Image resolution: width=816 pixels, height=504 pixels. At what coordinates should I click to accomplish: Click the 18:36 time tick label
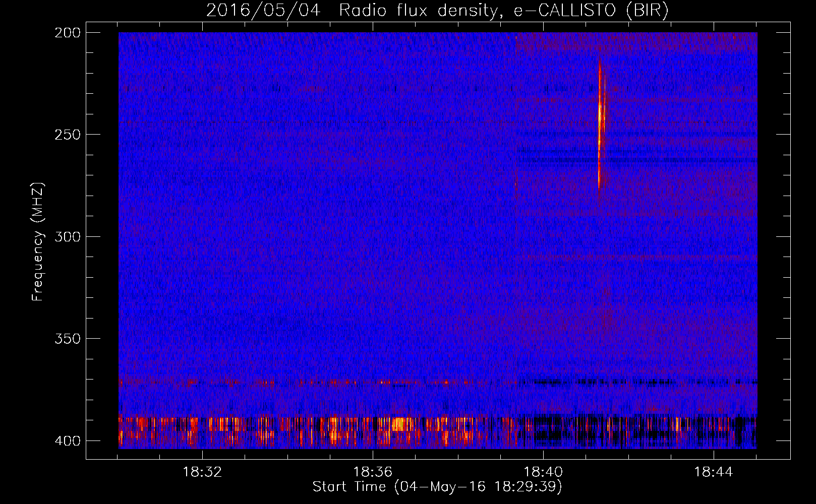[373, 472]
